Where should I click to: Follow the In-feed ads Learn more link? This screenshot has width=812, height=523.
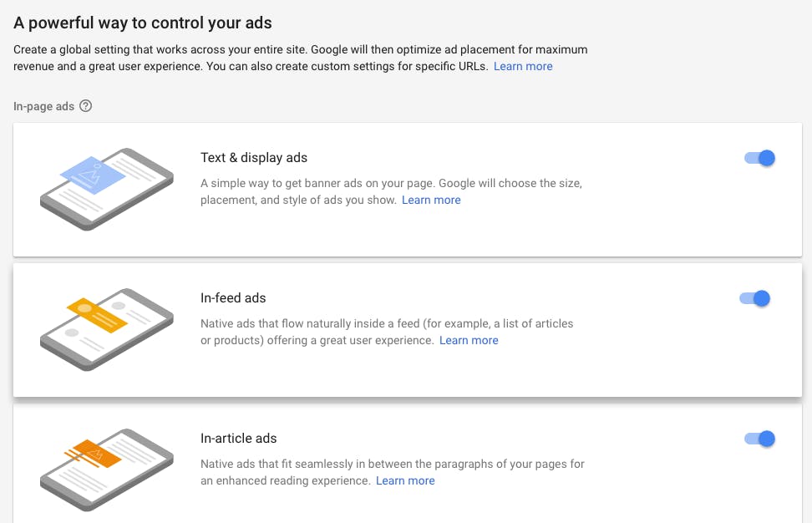click(x=469, y=340)
